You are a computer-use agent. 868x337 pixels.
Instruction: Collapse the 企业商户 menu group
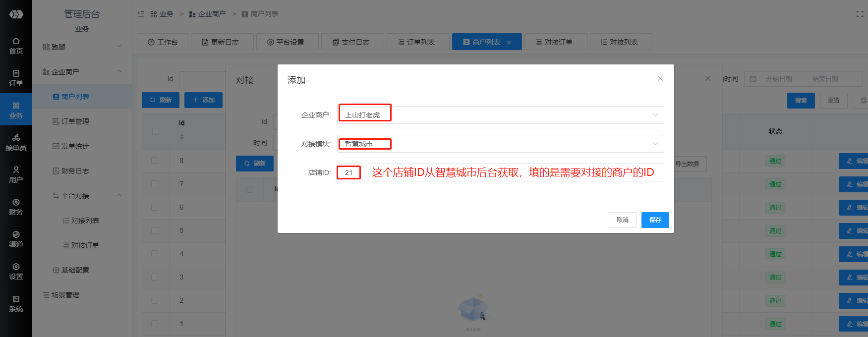pos(82,72)
